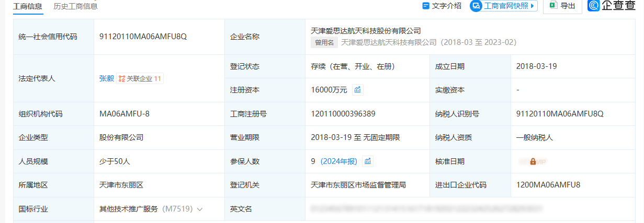The image size is (644, 223).
Task: Click the 法定代表人 label cell
Action: coord(53,78)
